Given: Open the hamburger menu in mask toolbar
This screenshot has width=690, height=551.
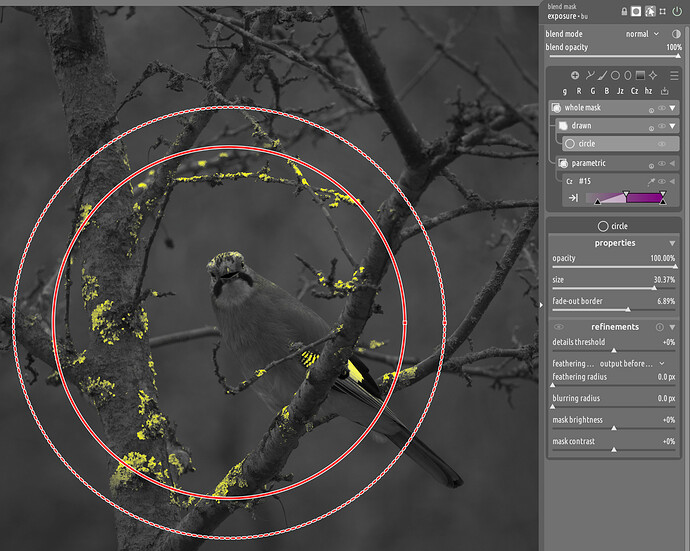Looking at the screenshot, I should click(x=674, y=76).
